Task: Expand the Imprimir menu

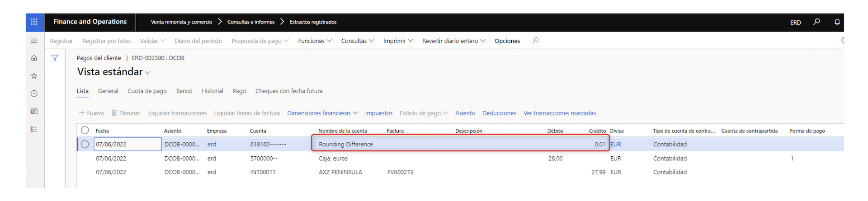Action: [x=398, y=41]
